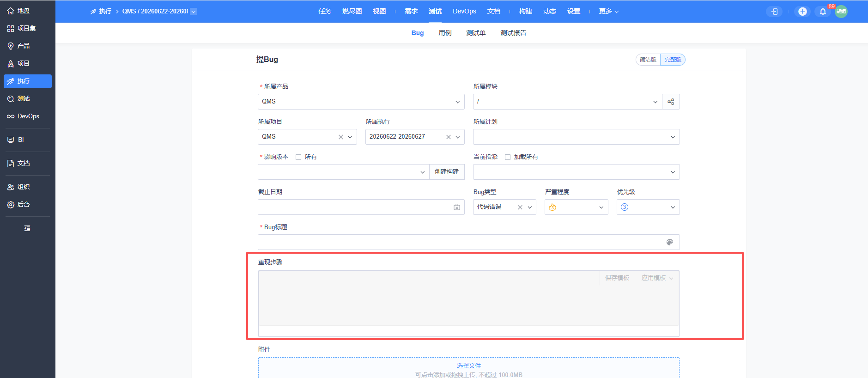
Task: Click the 选择文件 upload link
Action: (469, 366)
